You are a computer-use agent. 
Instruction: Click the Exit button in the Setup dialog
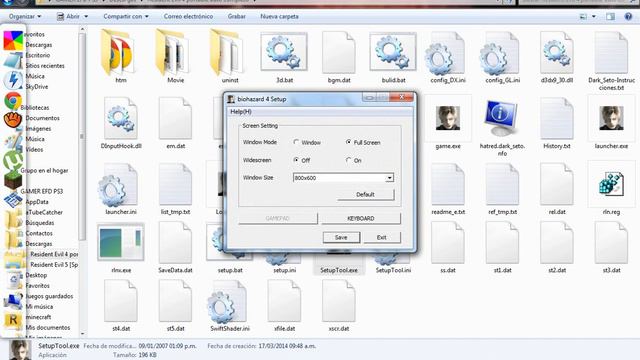pos(382,237)
